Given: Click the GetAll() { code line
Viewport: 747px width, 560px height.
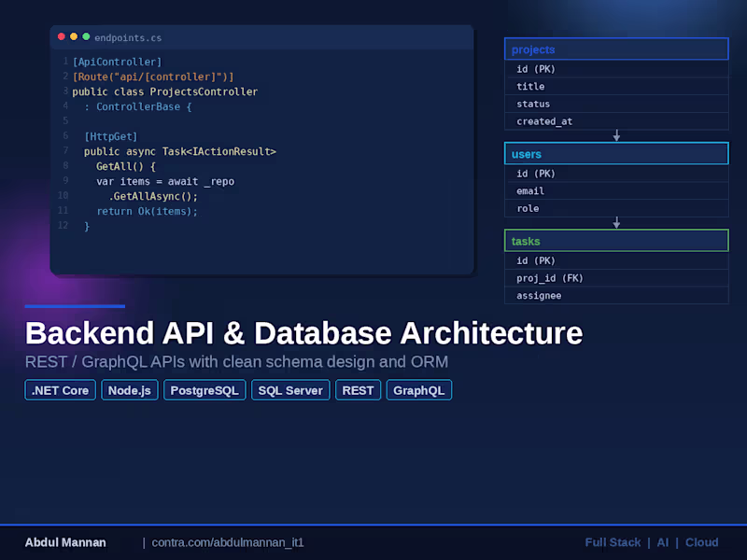Looking at the screenshot, I should tap(126, 167).
